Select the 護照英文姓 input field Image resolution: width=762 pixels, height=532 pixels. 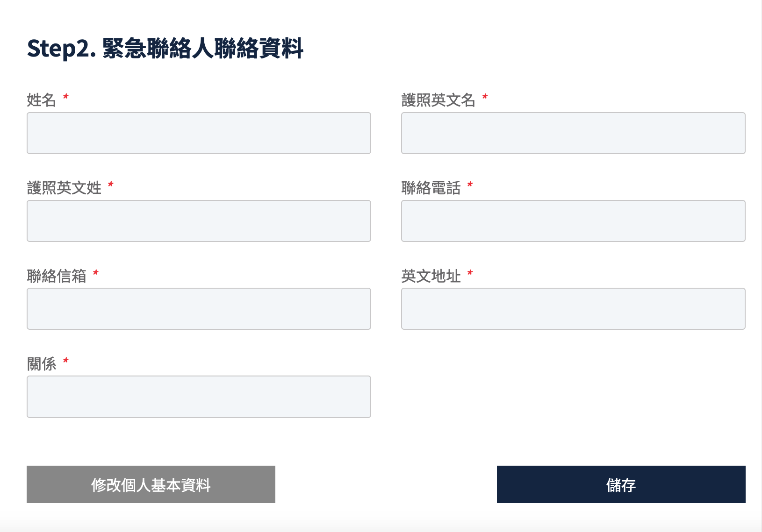pos(199,221)
